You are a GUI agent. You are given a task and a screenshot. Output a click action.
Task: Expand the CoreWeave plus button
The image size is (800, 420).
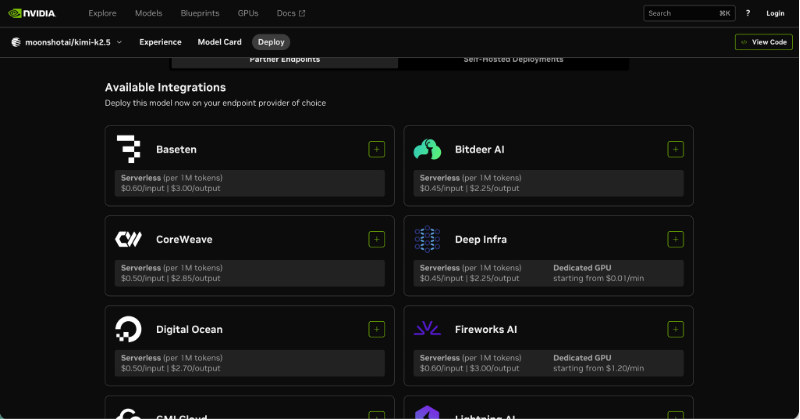376,239
